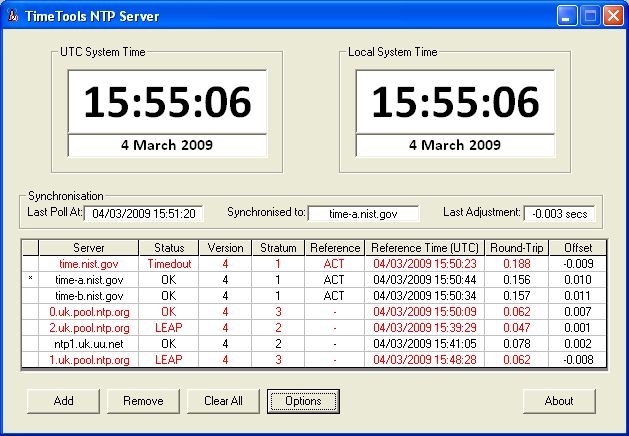This screenshot has height=436, width=629.
Task: Click the asterisk marker beside time-a.nist.gov
Action: (30, 279)
